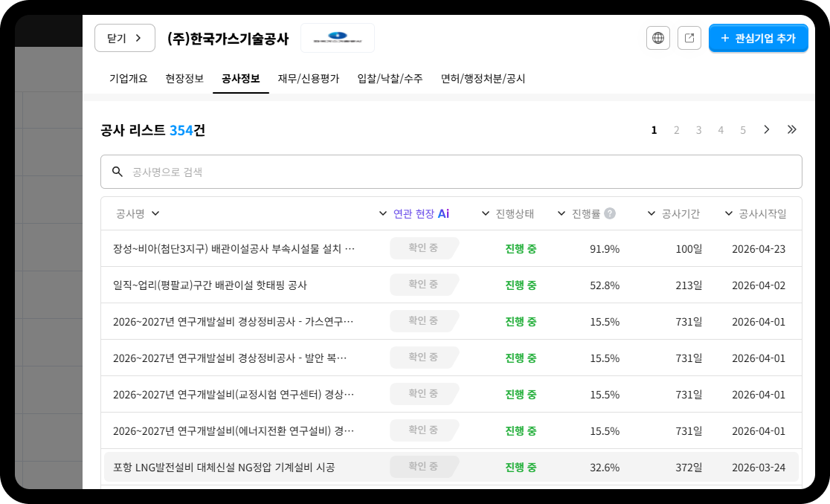Switch to 입찰/낙찰/수주 tab
Screen dimensions: 830x504
click(x=390, y=79)
